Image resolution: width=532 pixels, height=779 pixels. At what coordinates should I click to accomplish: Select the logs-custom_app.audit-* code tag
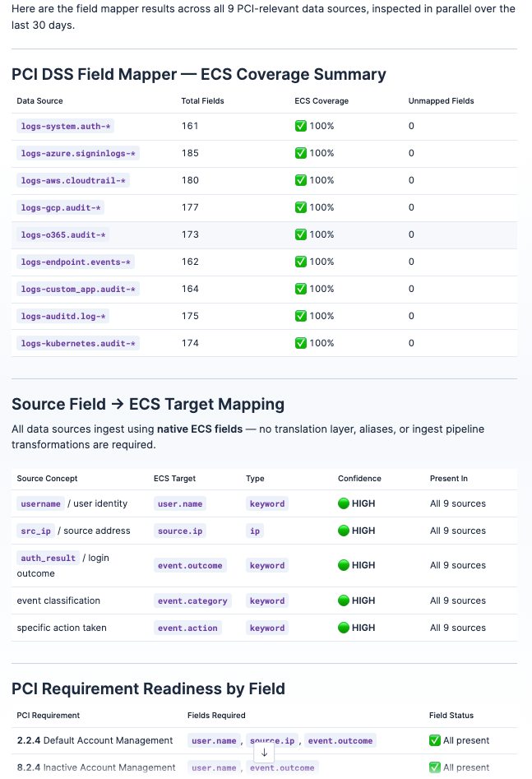(78, 289)
